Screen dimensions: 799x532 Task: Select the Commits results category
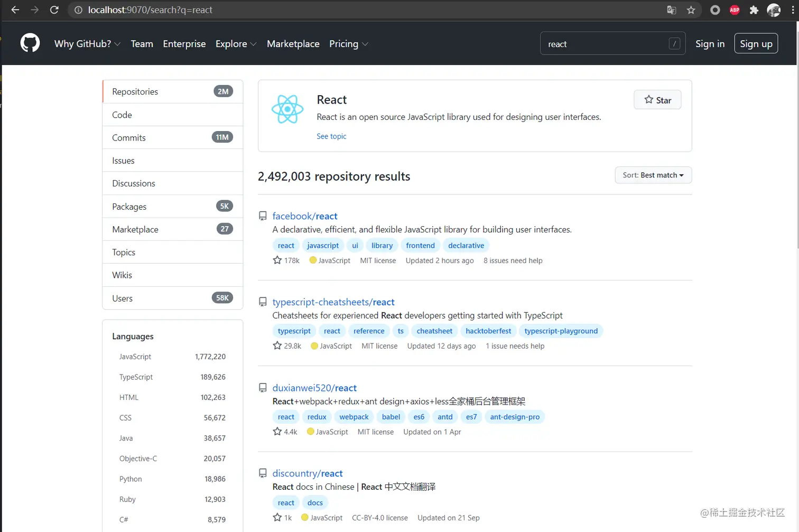click(173, 137)
